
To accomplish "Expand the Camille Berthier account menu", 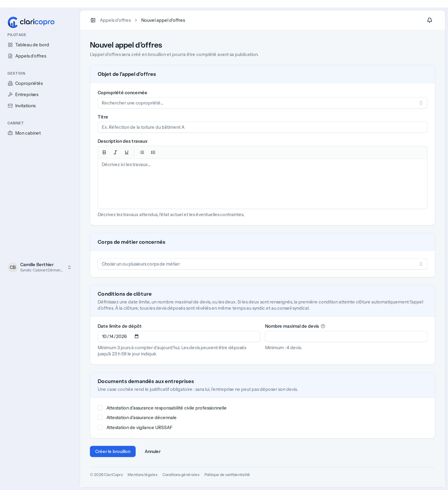I will (40, 267).
